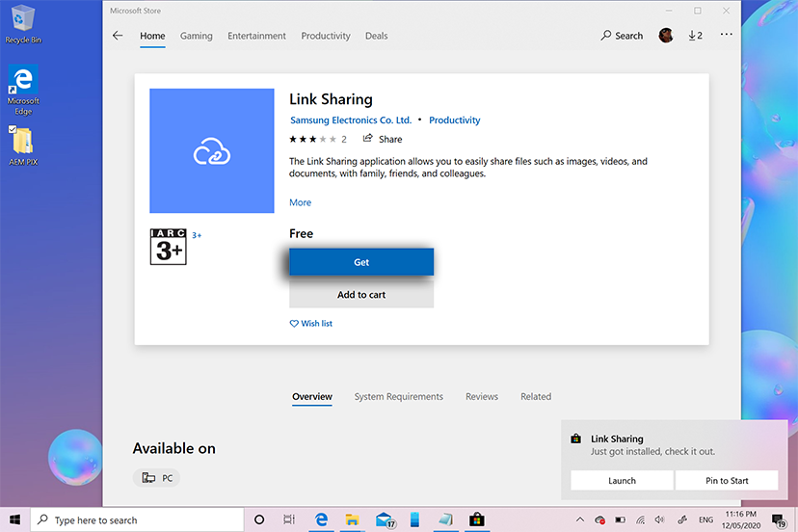Select the Recycle Bin desktop icon
Screen dimensions: 798x532
(23, 23)
